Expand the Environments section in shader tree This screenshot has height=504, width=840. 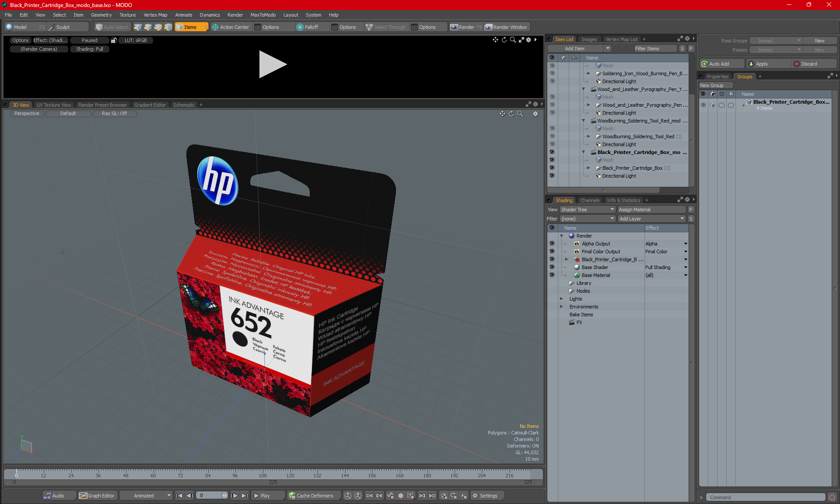pos(562,307)
